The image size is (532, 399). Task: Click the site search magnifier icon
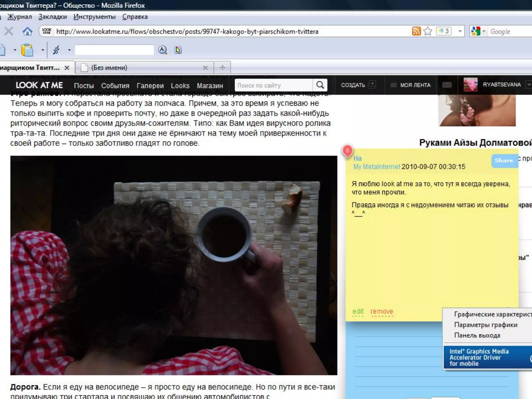point(320,85)
